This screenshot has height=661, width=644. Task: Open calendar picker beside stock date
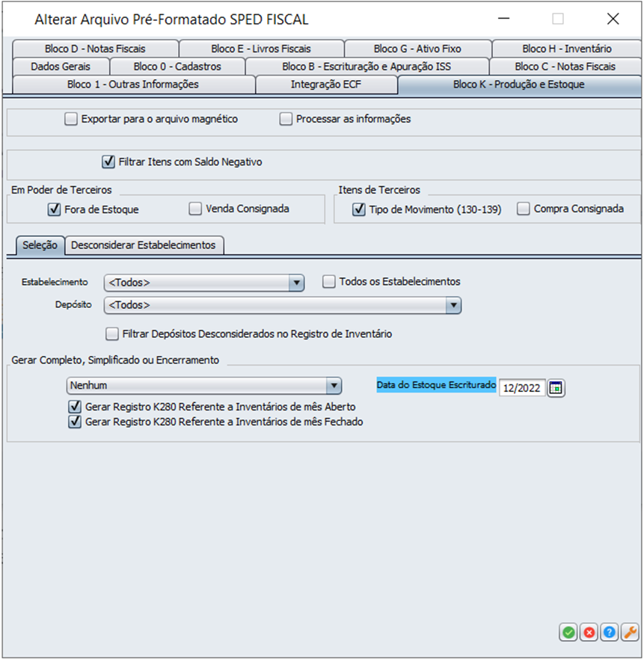(556, 388)
